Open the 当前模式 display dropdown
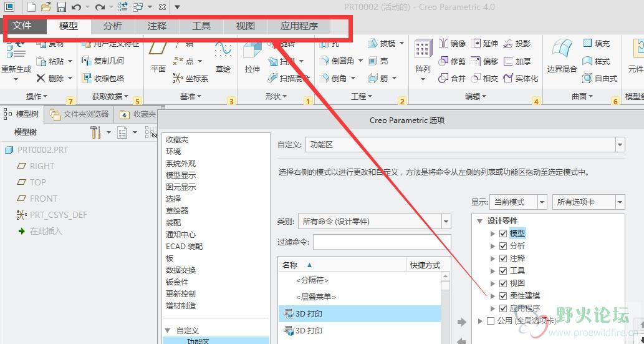The height and width of the screenshot is (344, 644). 542,202
